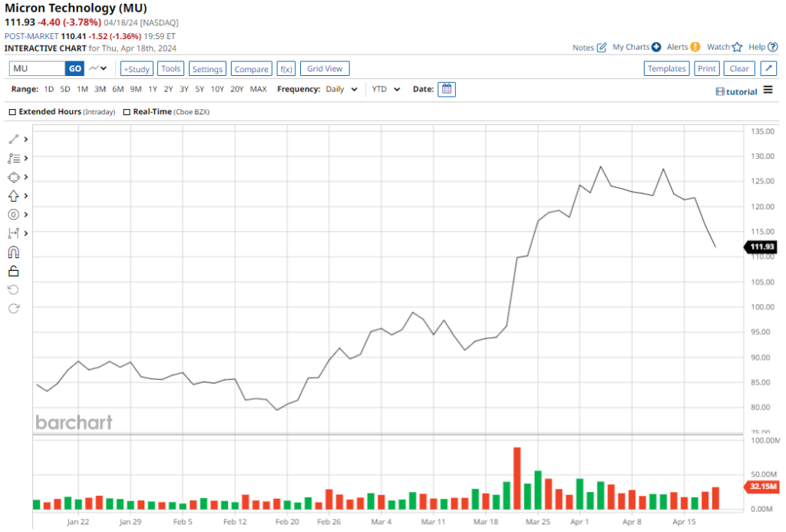The height and width of the screenshot is (532, 786).
Task: Click the pop-out chart arrow icon
Action: pyautogui.click(x=768, y=69)
